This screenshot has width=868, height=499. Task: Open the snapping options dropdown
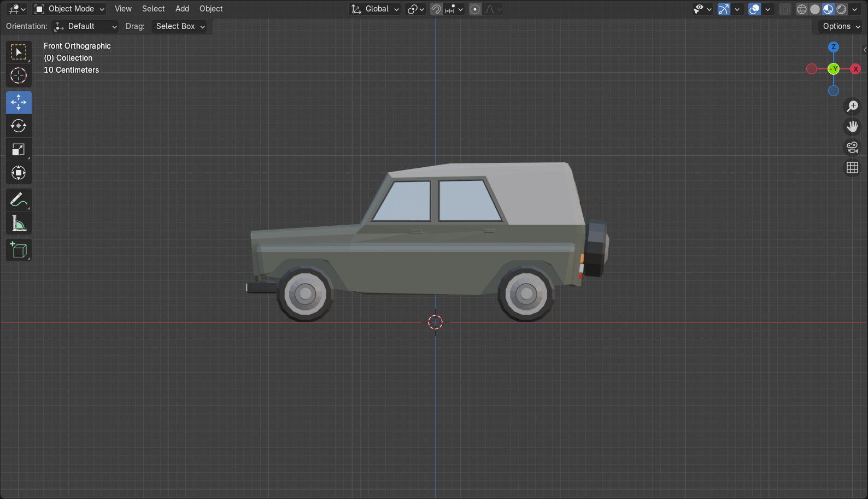pyautogui.click(x=454, y=9)
